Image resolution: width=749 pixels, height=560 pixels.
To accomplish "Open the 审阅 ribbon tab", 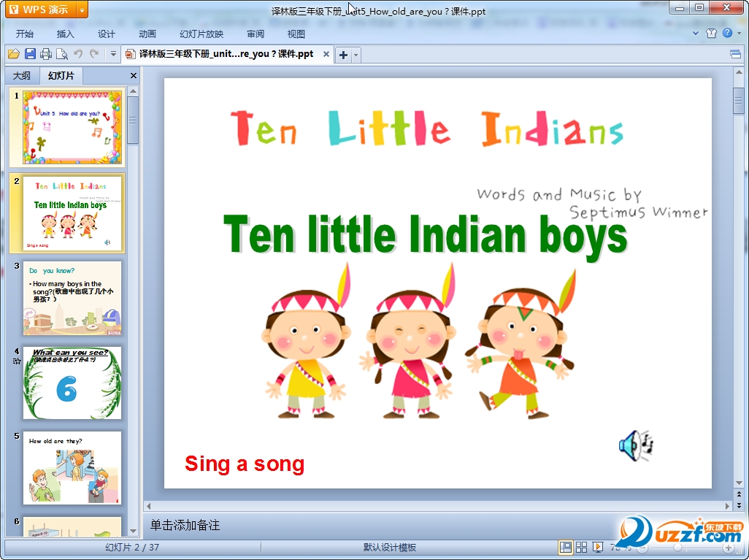I will pos(256,34).
